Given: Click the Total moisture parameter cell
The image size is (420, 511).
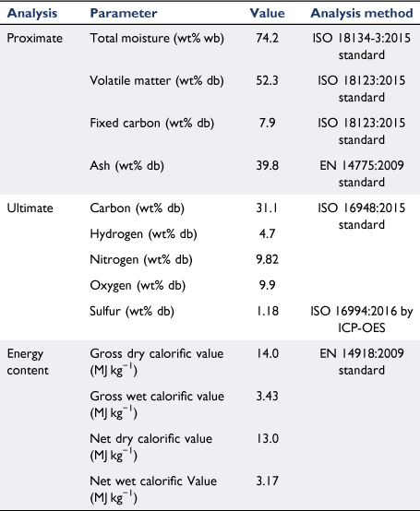Looking at the screenshot, I should pos(157,39).
